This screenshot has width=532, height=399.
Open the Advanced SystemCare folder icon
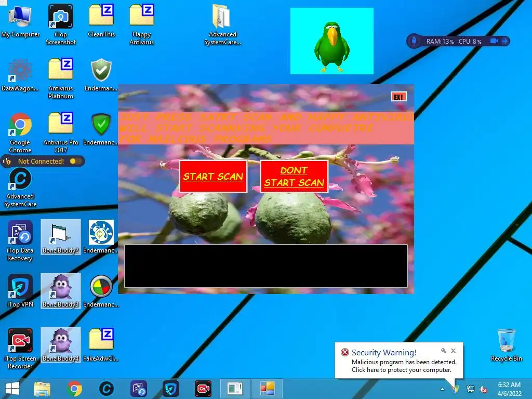pyautogui.click(x=222, y=24)
